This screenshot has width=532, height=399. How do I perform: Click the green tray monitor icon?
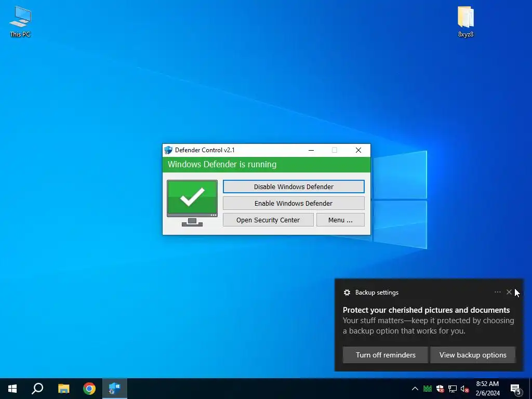click(x=428, y=389)
